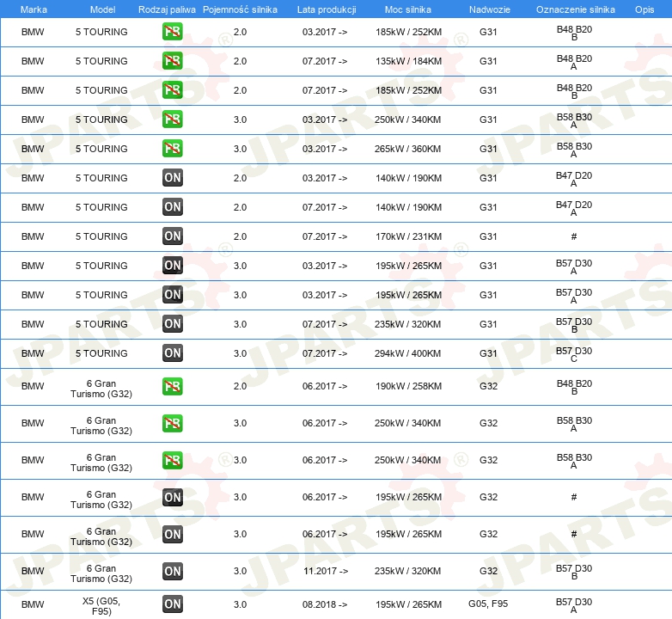
Task: Click engine capacity 2.0 in the 190kW row
Action: 240,386
